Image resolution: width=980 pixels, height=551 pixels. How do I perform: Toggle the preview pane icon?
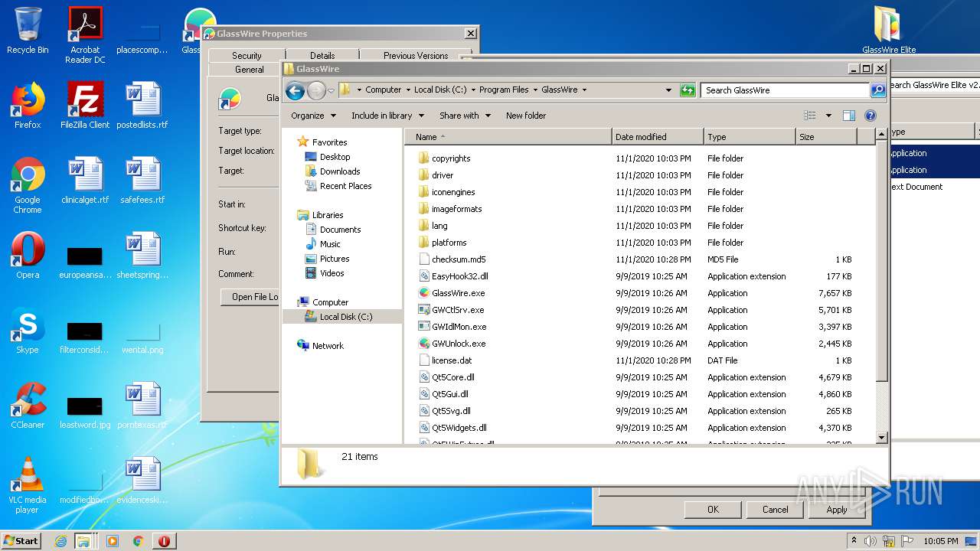point(848,116)
